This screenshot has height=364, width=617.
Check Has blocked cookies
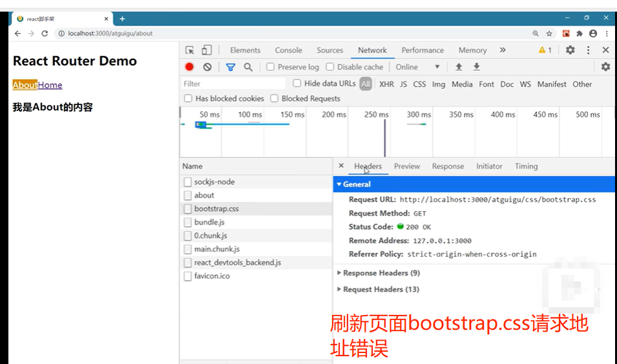click(x=188, y=98)
